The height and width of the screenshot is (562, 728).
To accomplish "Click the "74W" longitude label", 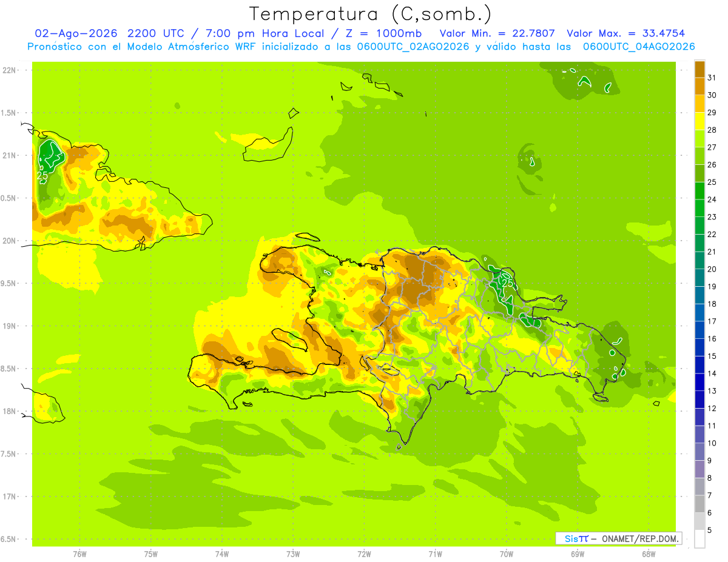I will 222,554.
